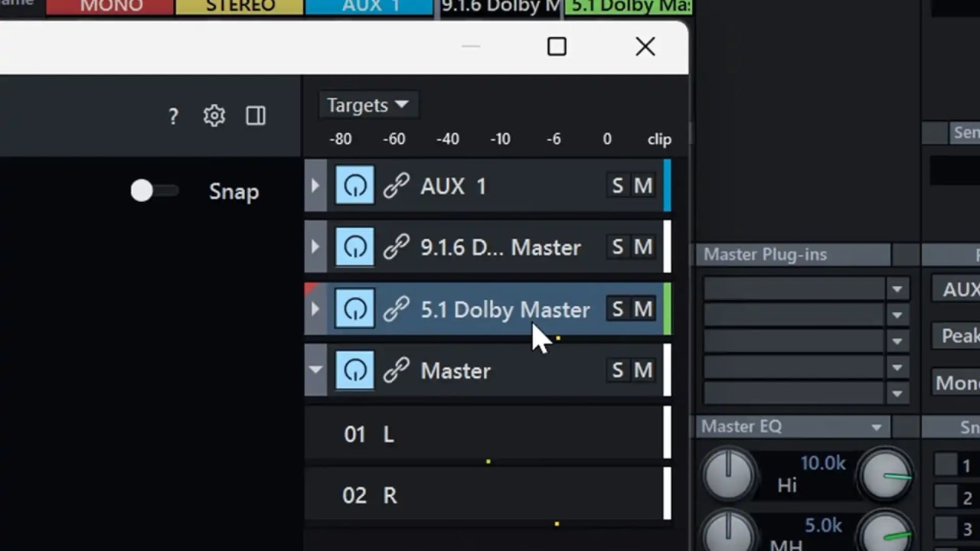Mute the 5.1 Dolby Master target

click(x=643, y=309)
